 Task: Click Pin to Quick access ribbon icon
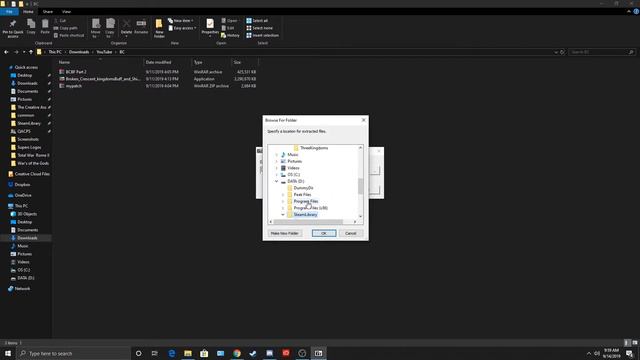(x=13, y=28)
